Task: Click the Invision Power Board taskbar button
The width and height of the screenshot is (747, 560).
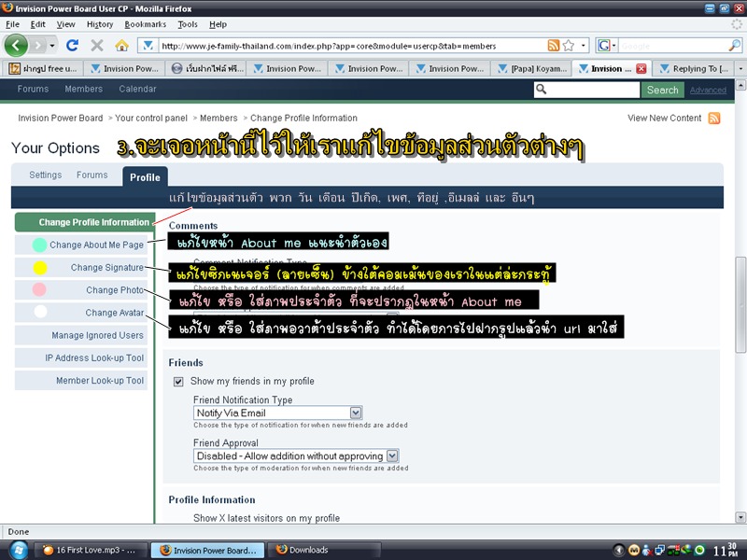Action: pos(207,550)
